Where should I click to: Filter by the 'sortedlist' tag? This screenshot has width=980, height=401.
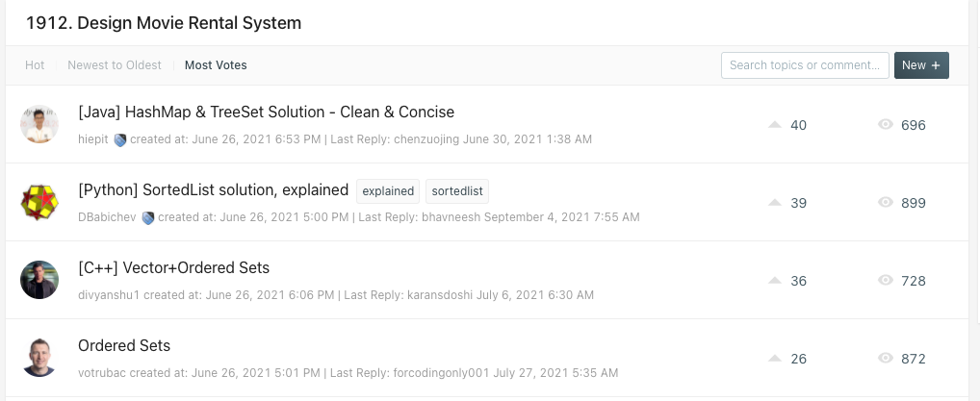tap(457, 191)
